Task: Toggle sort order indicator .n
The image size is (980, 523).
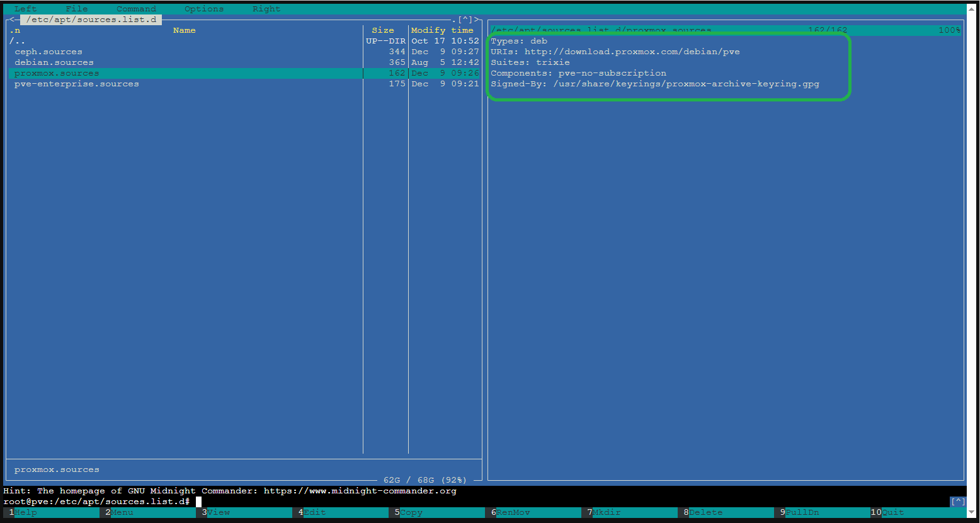Action: [x=15, y=30]
